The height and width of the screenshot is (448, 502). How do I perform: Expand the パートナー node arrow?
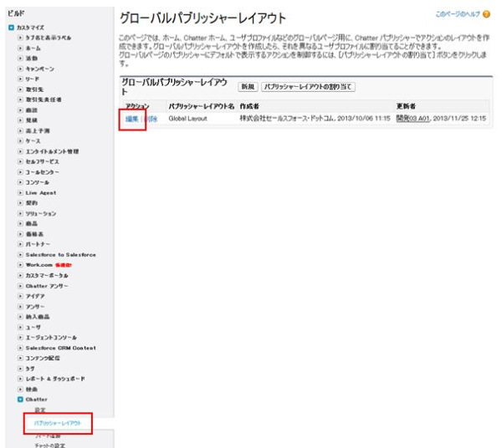click(20, 244)
